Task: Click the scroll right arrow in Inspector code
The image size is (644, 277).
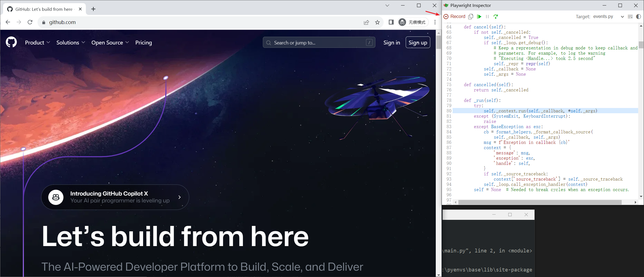Action: click(635, 202)
